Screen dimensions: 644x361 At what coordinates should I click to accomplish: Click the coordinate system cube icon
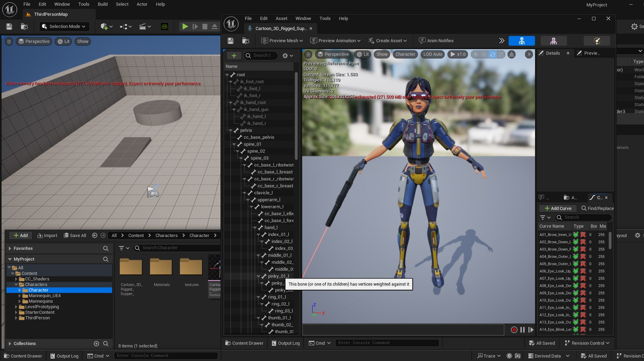pyautogui.click(x=512, y=54)
